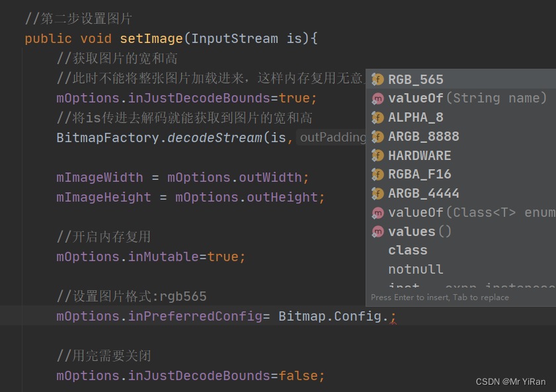Click the CSDN @Mr YiRan watermark link

pyautogui.click(x=512, y=381)
